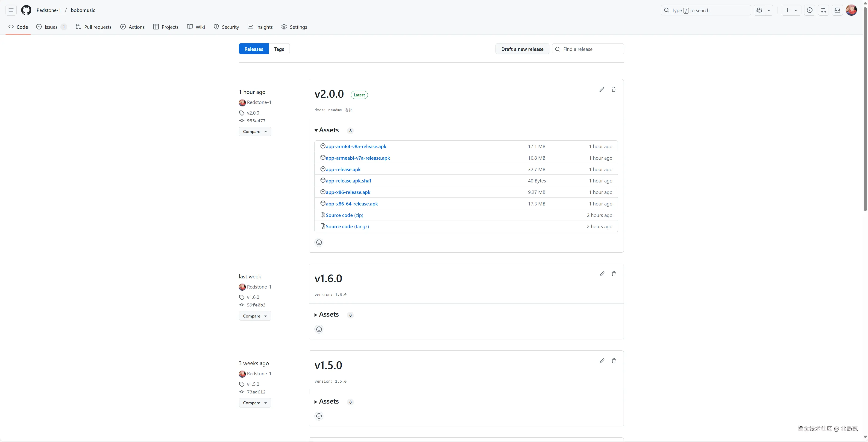Add emoji reaction to v2.0.0 release

319,242
